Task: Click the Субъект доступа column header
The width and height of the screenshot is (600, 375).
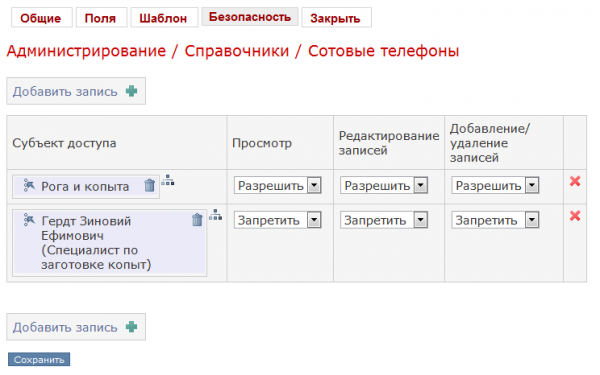Action: tap(64, 143)
